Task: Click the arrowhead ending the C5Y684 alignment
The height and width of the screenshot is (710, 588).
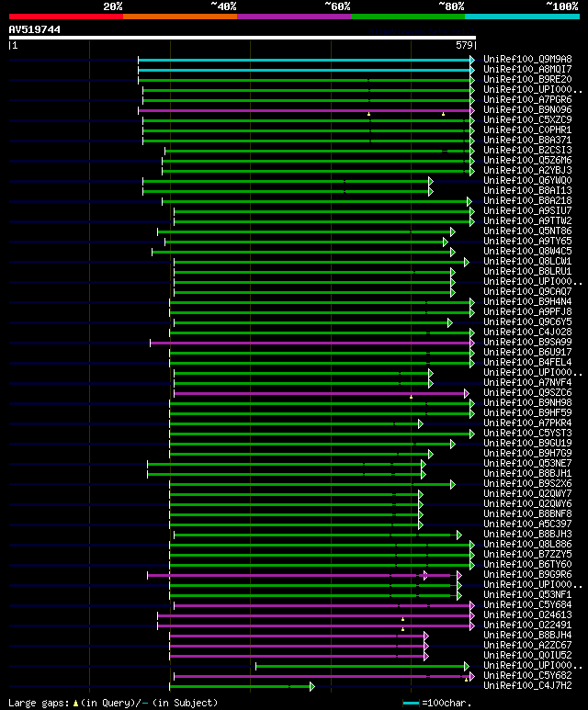Action: 472,605
